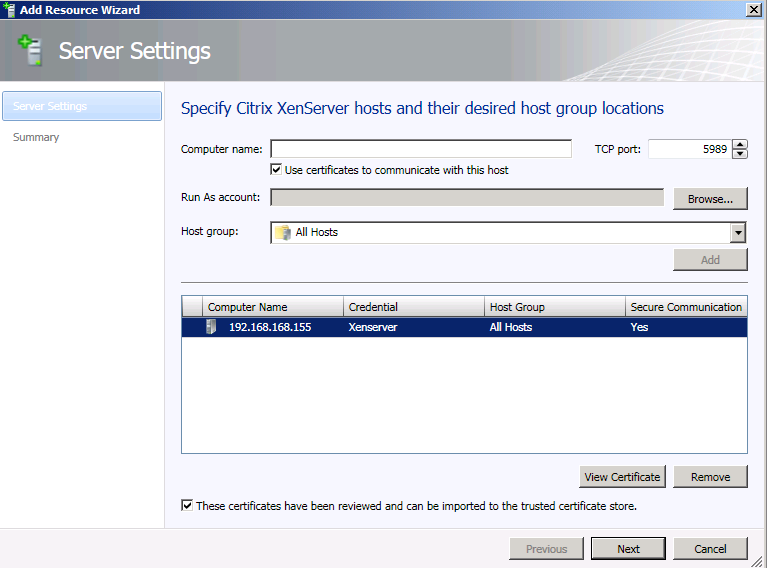Uncheck certificates have been reviewed checkbox
The height and width of the screenshot is (568, 767).
pos(187,505)
